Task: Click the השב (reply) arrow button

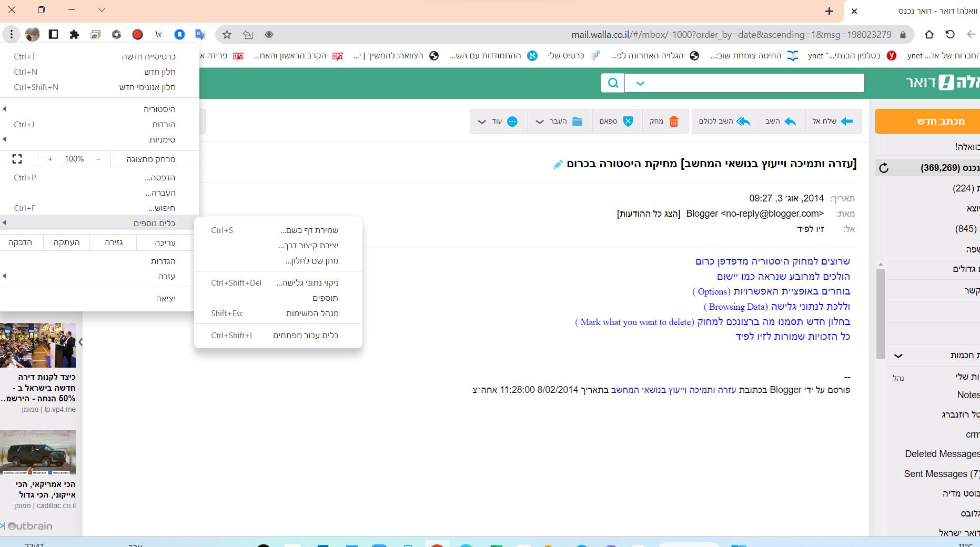Action: click(x=781, y=121)
